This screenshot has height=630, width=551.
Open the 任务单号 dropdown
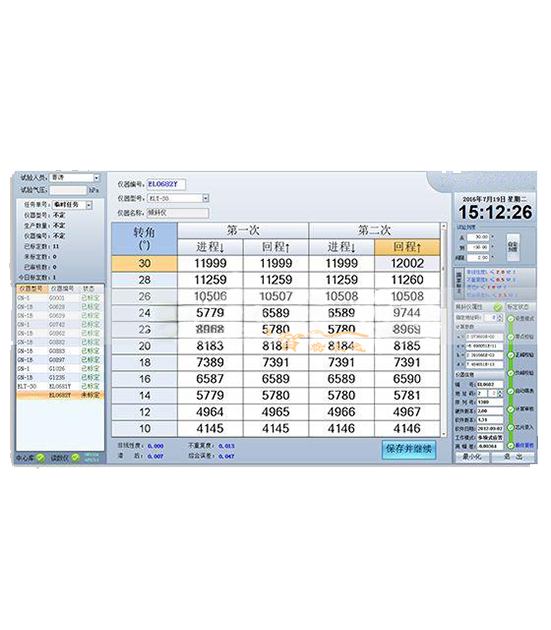coord(89,205)
